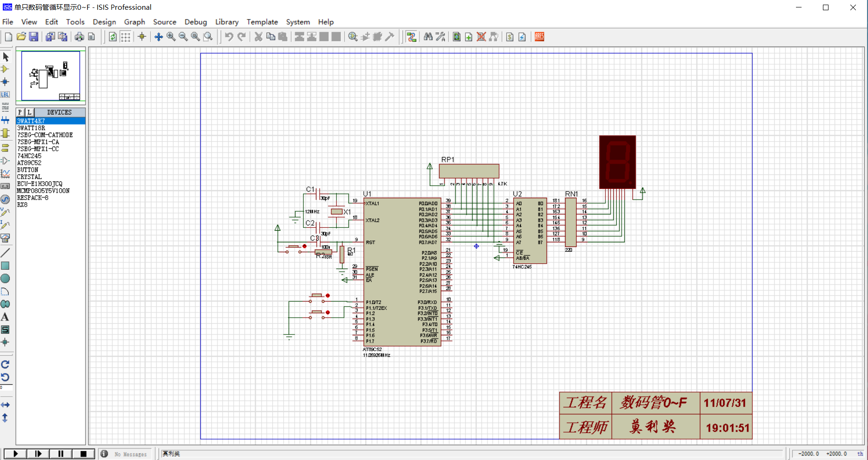Click the 'P' pick devices button

20,112
